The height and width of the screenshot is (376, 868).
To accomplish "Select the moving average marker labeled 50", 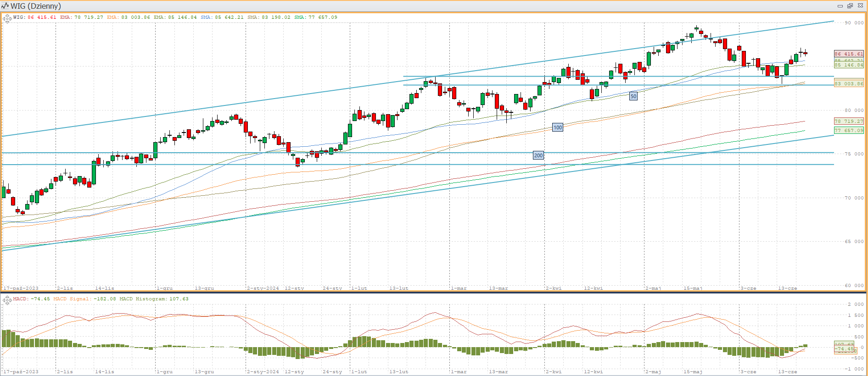I will 633,96.
